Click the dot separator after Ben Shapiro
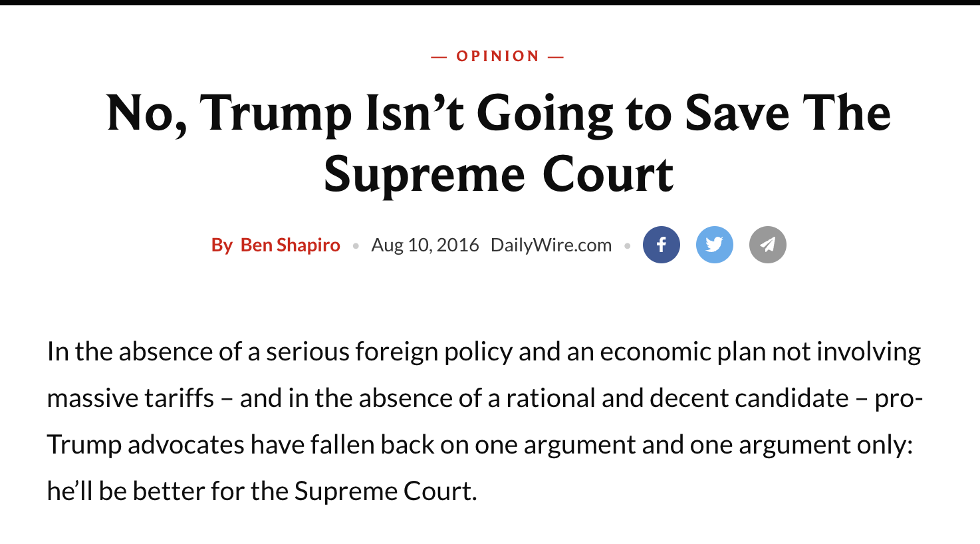Viewport: 980px width, 544px height. [x=356, y=246]
